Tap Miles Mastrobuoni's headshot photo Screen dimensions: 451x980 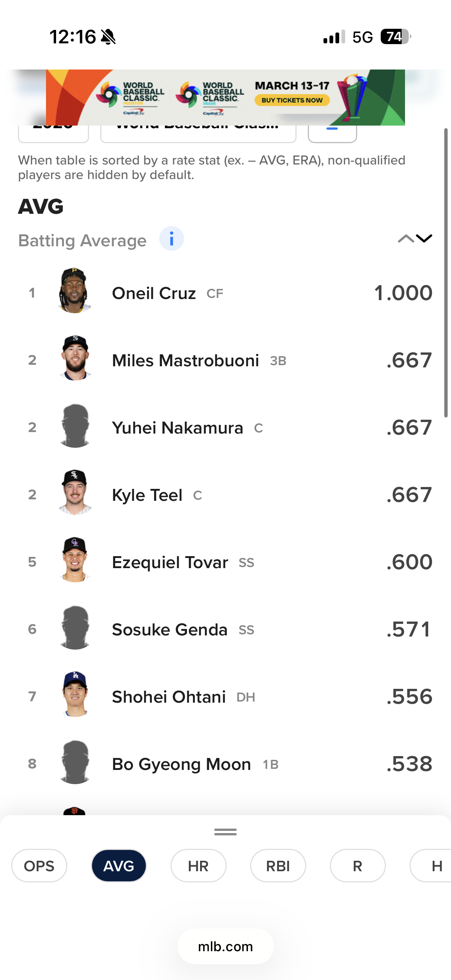pos(75,358)
